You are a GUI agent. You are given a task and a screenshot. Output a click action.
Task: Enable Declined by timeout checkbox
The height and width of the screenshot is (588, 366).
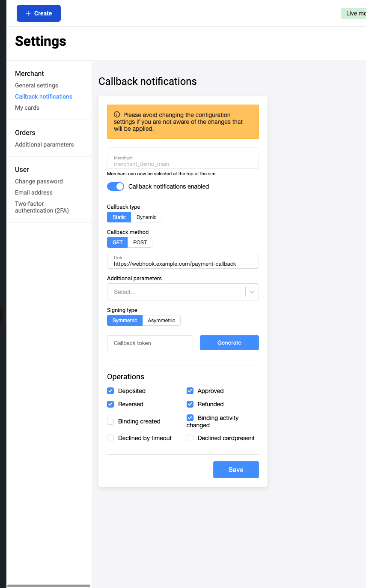point(110,438)
